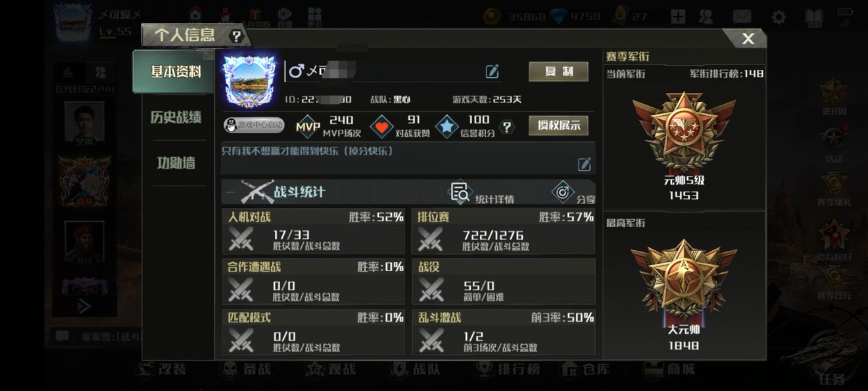Click the 复制 copy button

[558, 72]
